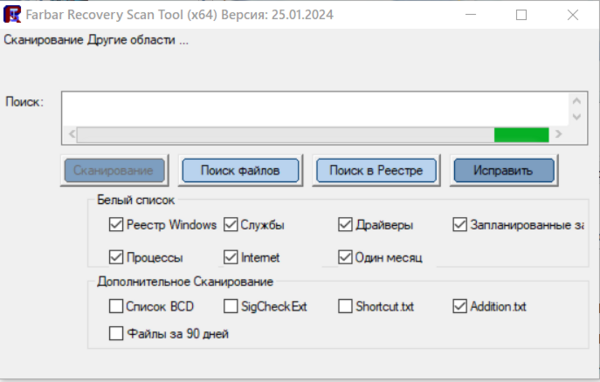
Task: Click the horizontal scrollbar left arrow
Action: 71,134
